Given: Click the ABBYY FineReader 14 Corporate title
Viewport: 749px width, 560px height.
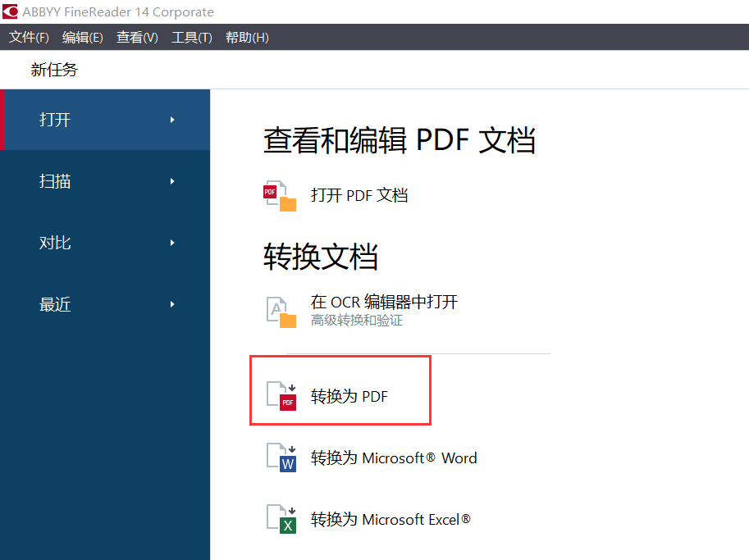Looking at the screenshot, I should (118, 12).
